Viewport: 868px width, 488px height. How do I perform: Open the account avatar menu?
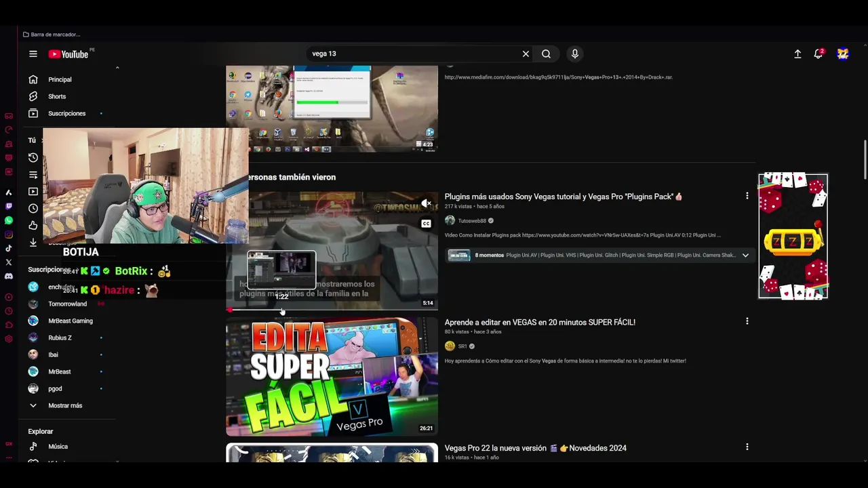pyautogui.click(x=843, y=54)
